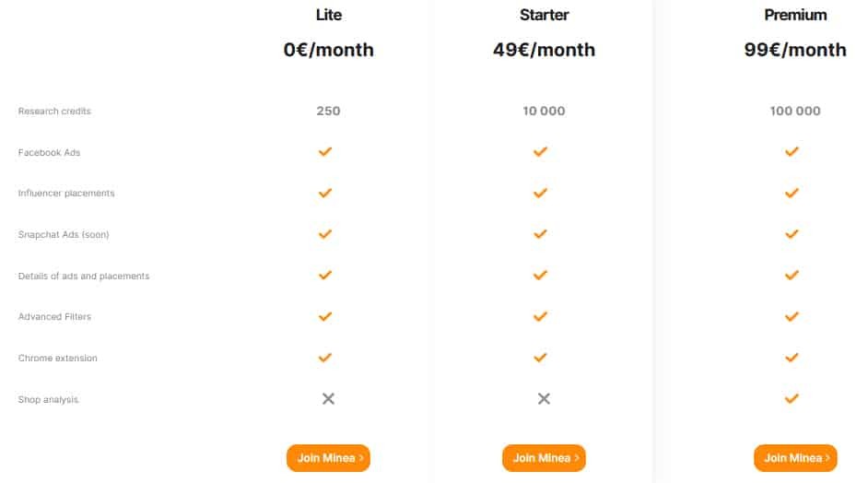Click Advanced Filters checkmark in Premium column

point(792,316)
